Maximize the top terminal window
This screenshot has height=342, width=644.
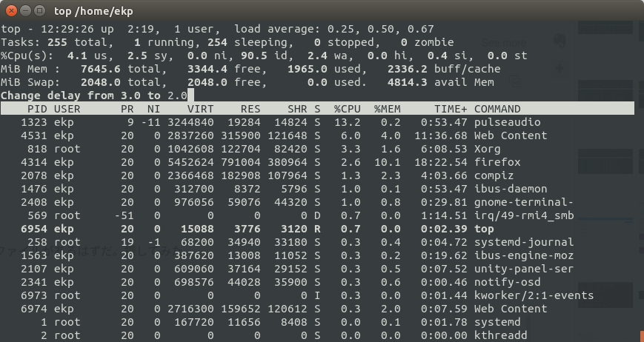click(39, 10)
